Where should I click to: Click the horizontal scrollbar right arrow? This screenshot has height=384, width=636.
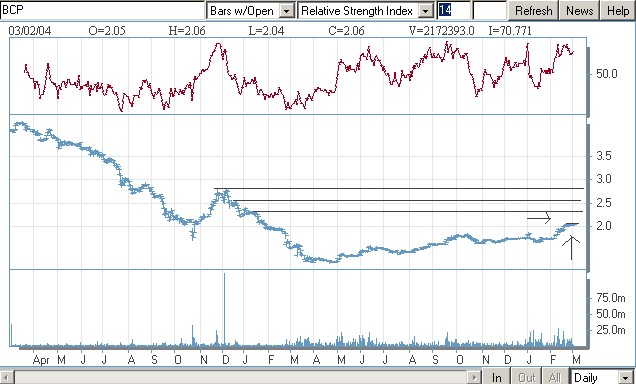(473, 377)
